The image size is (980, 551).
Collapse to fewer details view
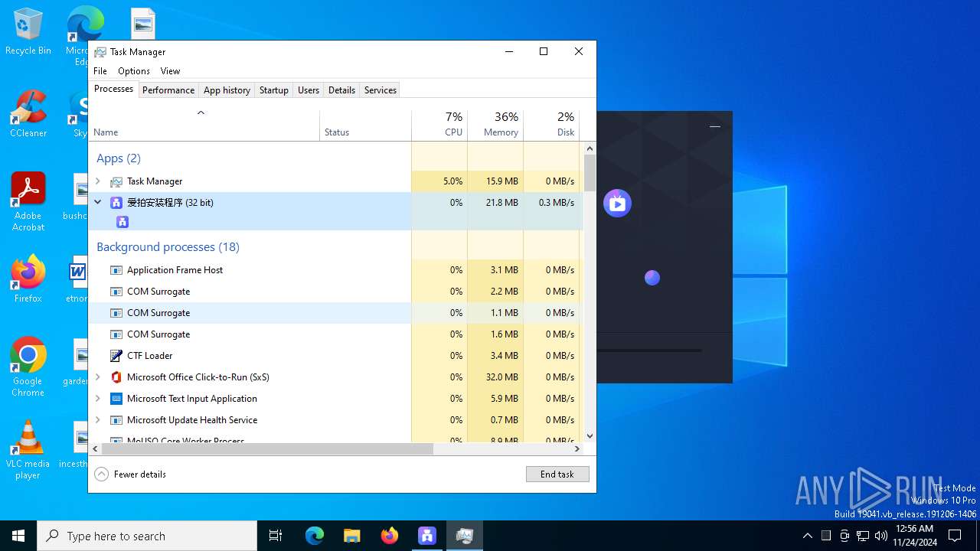[130, 474]
